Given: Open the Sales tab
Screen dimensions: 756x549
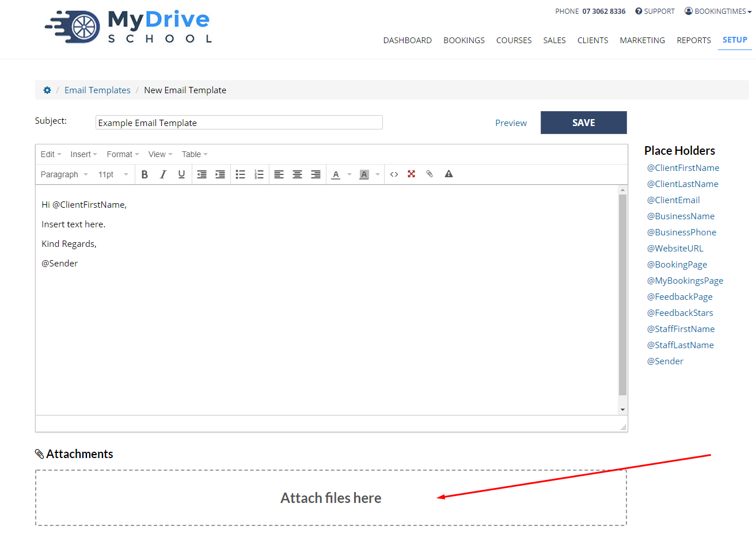Looking at the screenshot, I should [554, 40].
